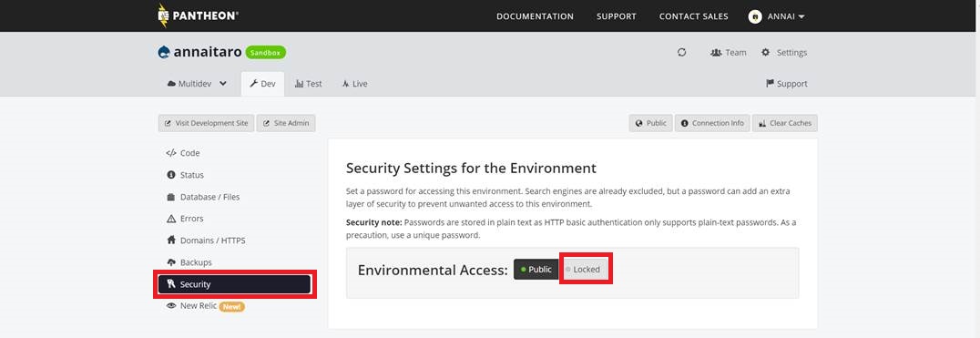Set Environmental Access to Public
The image size is (980, 338).
coord(536,270)
